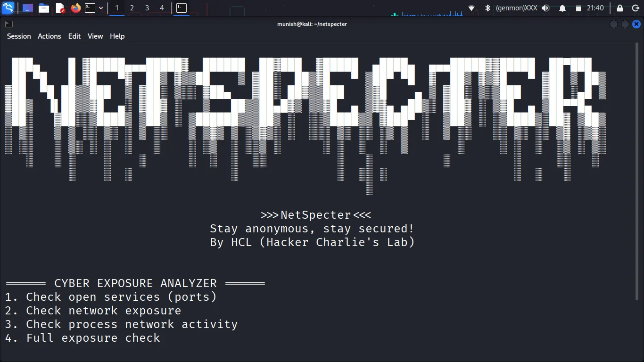
Task: Click the 'Stay anonymous, stay secured!' line
Action: 312,229
